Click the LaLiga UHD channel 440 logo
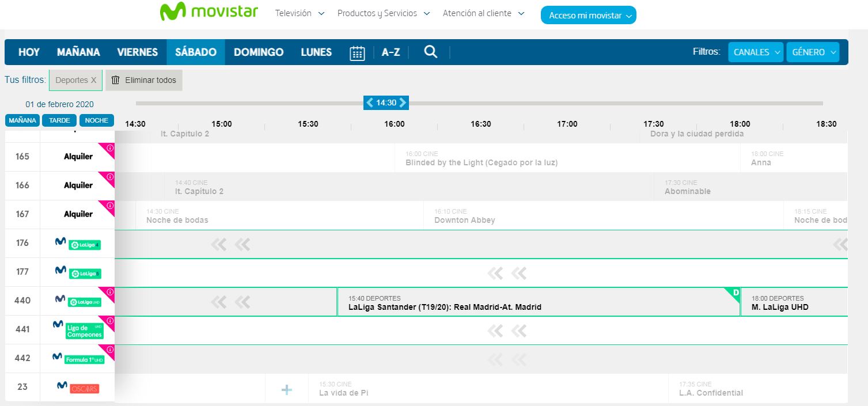The height and width of the screenshot is (406, 868). (x=78, y=301)
